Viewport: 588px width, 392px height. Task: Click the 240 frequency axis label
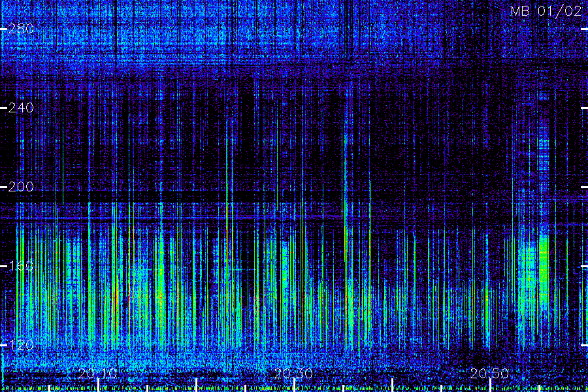21,108
